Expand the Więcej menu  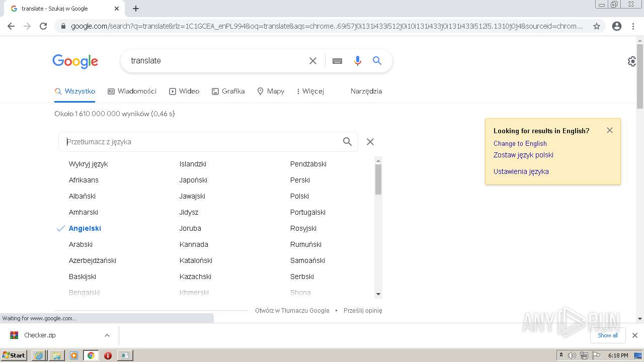tap(310, 92)
